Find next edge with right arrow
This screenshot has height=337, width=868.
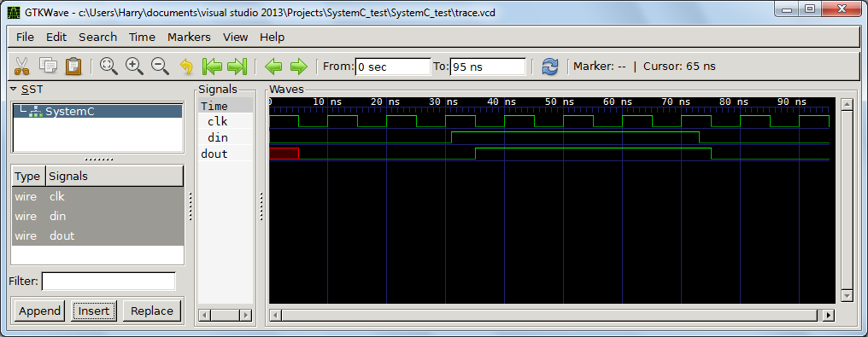[x=298, y=67]
